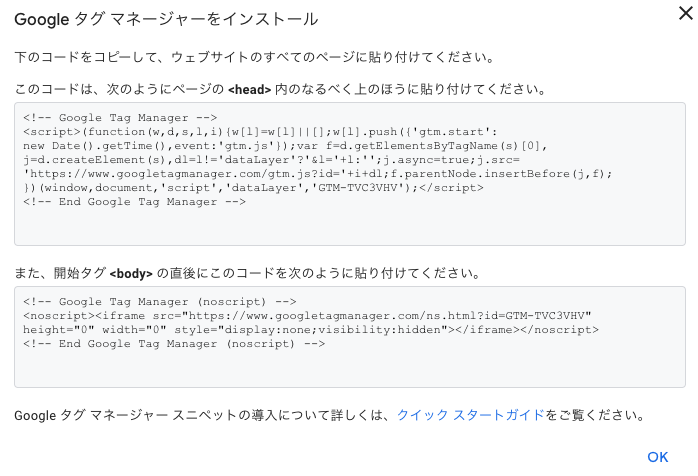698x476 pixels.
Task: Click inside the head snippet code box
Action: (350, 225)
